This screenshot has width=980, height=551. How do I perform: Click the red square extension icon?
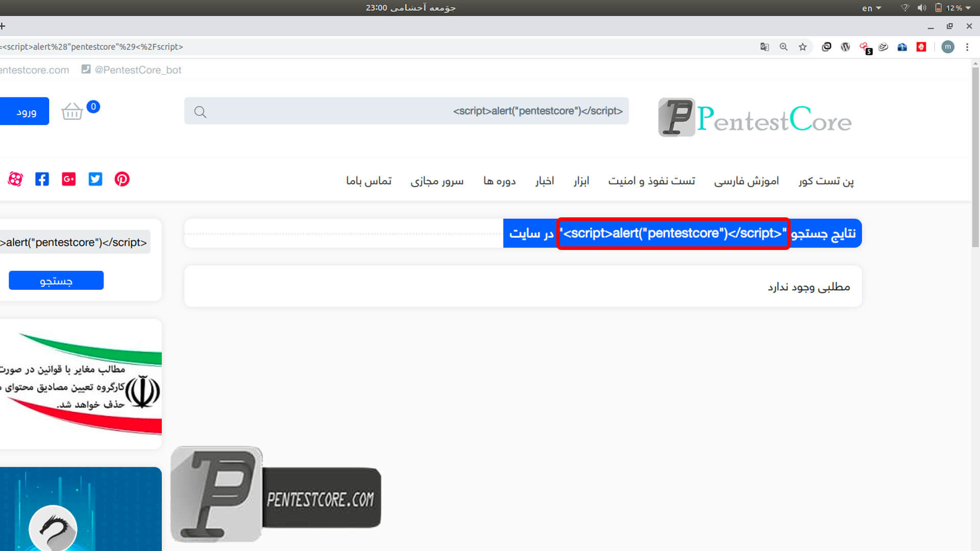[x=921, y=47]
